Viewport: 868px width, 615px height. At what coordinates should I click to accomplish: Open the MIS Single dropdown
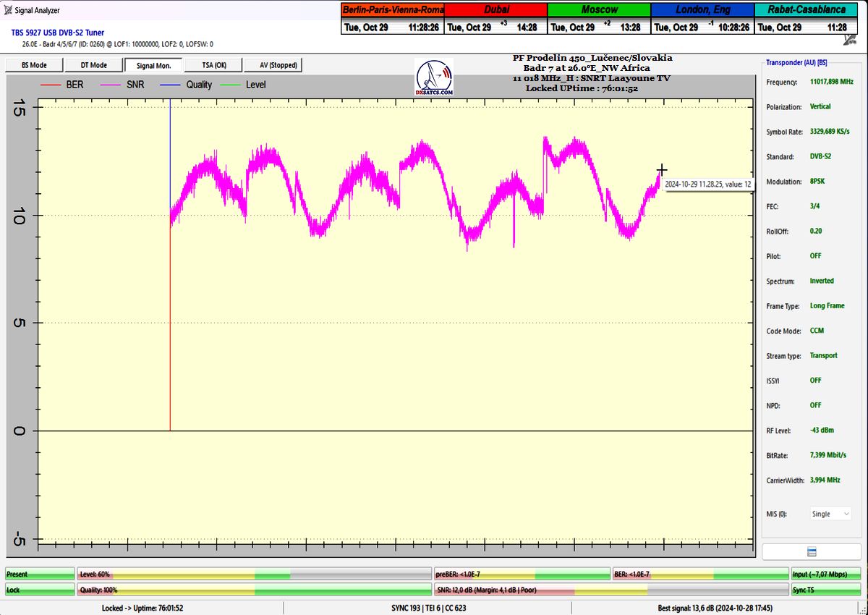point(830,514)
